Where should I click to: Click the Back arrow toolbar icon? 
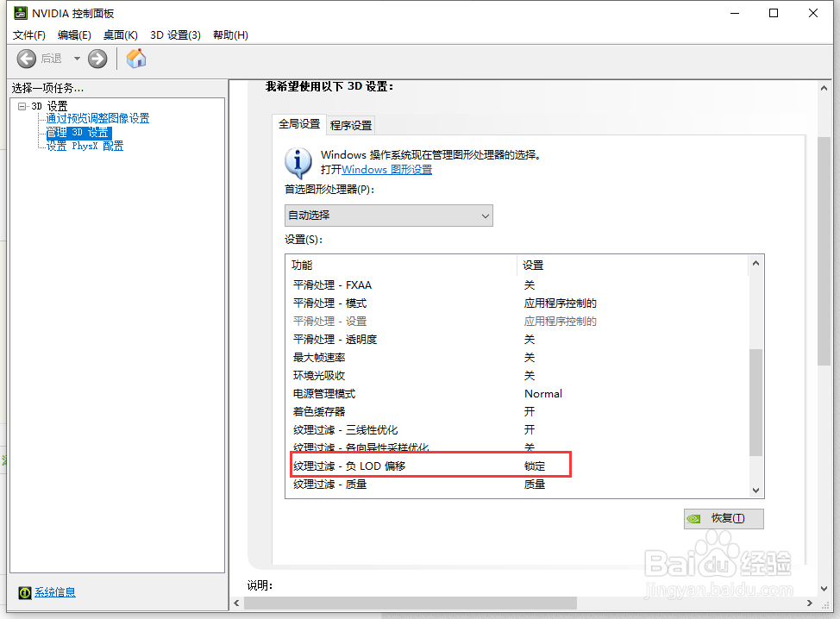click(26, 59)
